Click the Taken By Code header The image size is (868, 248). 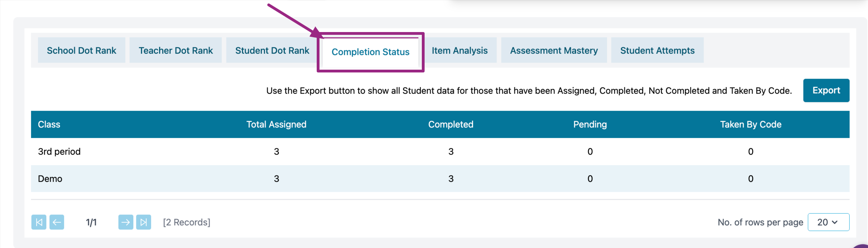coord(751,124)
